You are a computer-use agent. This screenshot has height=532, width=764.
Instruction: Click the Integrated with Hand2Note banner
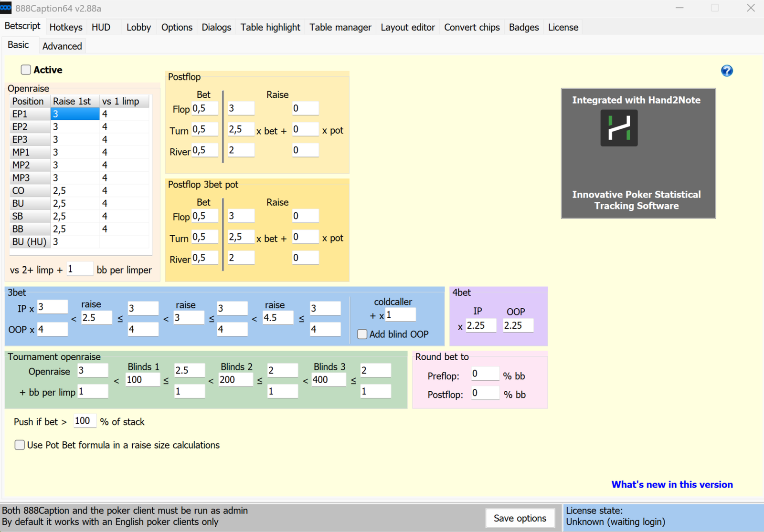click(638, 153)
